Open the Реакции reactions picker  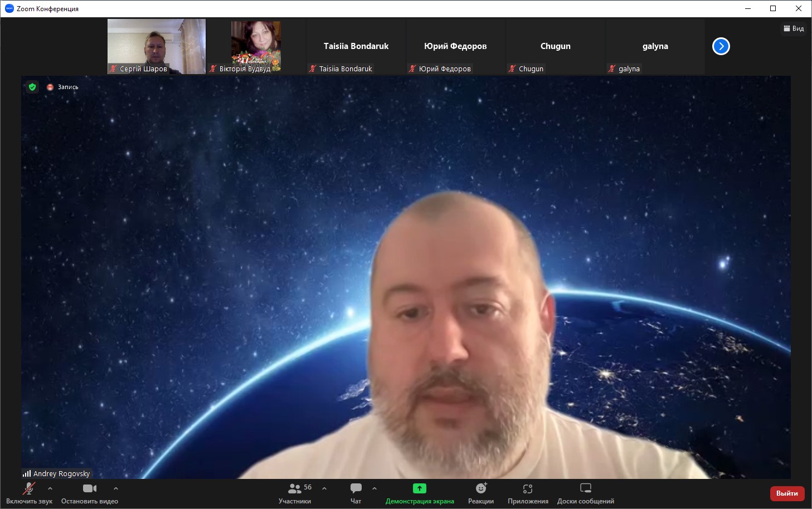click(481, 493)
